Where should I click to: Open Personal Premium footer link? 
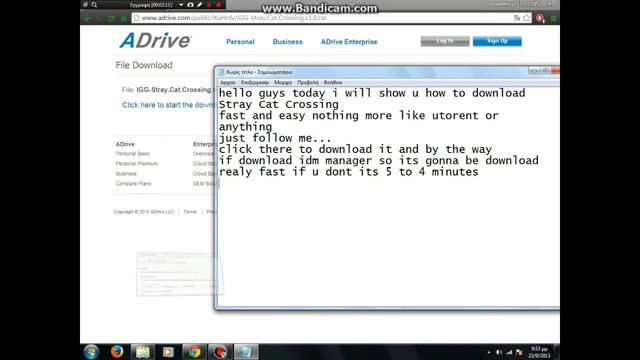click(x=137, y=164)
